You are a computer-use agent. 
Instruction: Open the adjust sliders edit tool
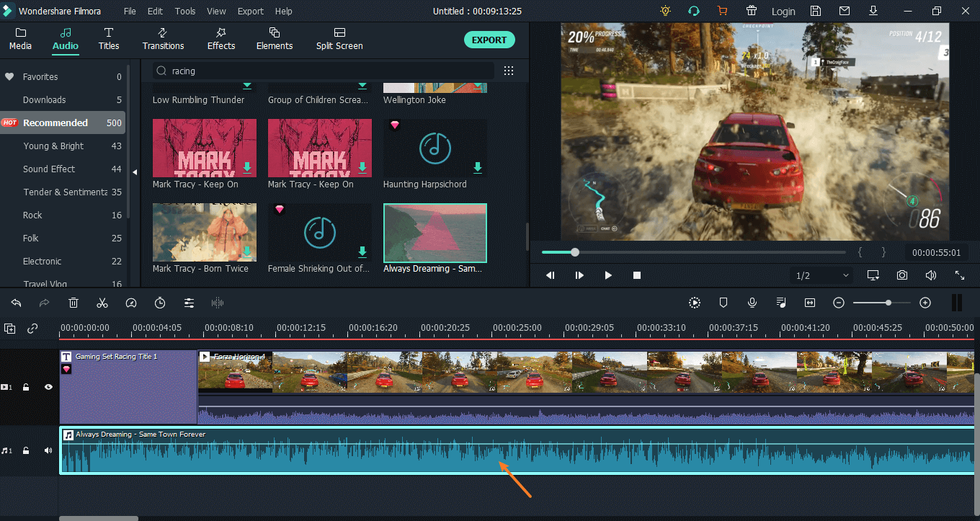click(189, 303)
